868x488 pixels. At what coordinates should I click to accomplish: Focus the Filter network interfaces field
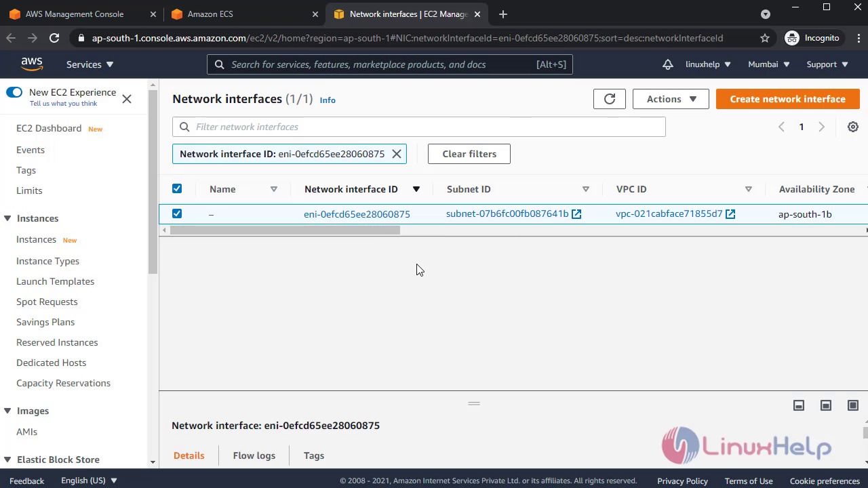(419, 127)
